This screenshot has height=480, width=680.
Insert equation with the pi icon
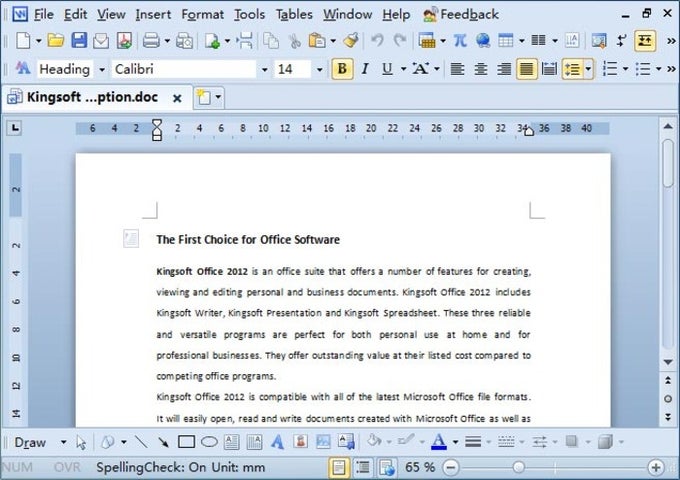[x=460, y=41]
